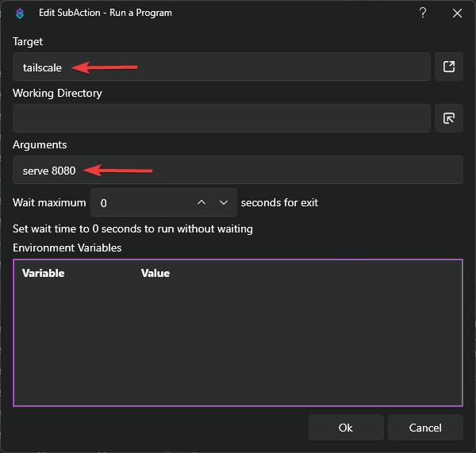Click the Variable column header
Image resolution: width=476 pixels, height=453 pixels.
click(43, 273)
